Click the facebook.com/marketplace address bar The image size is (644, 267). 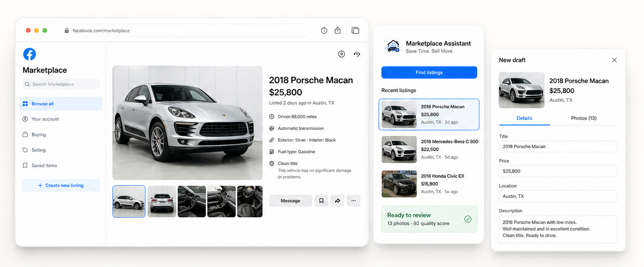point(185,31)
